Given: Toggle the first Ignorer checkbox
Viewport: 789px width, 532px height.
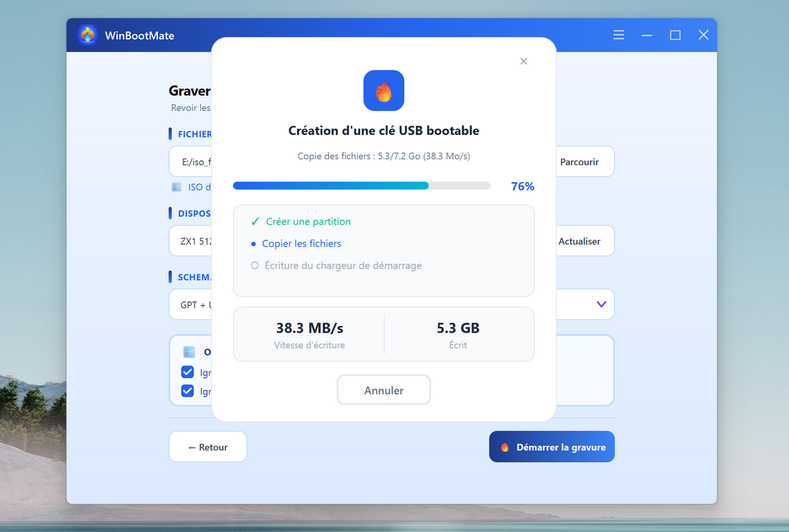Looking at the screenshot, I should click(187, 372).
